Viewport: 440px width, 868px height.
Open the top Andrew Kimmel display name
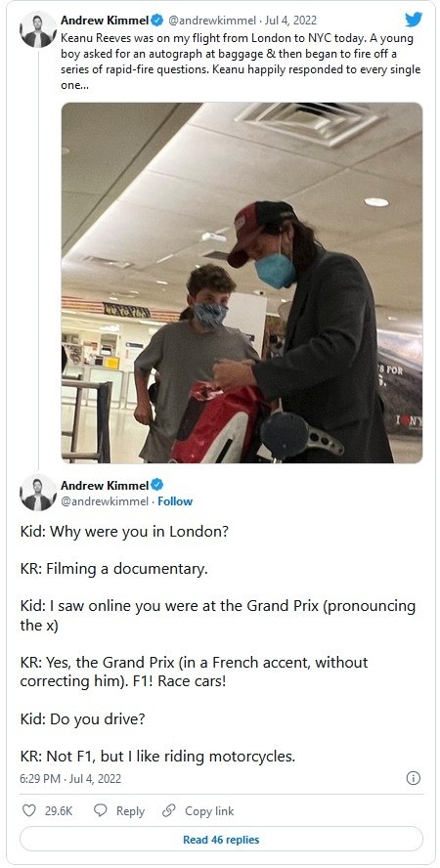click(105, 21)
